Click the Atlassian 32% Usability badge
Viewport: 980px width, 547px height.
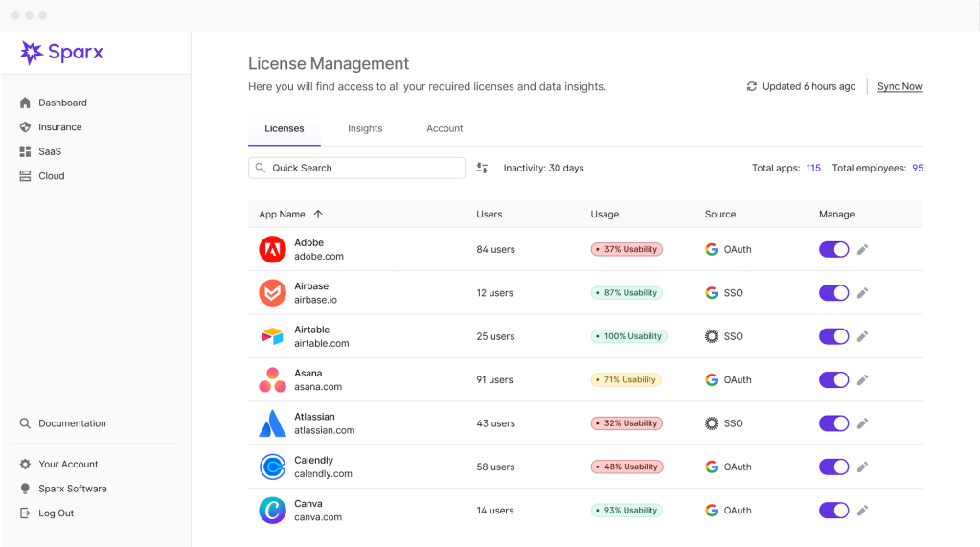point(627,423)
